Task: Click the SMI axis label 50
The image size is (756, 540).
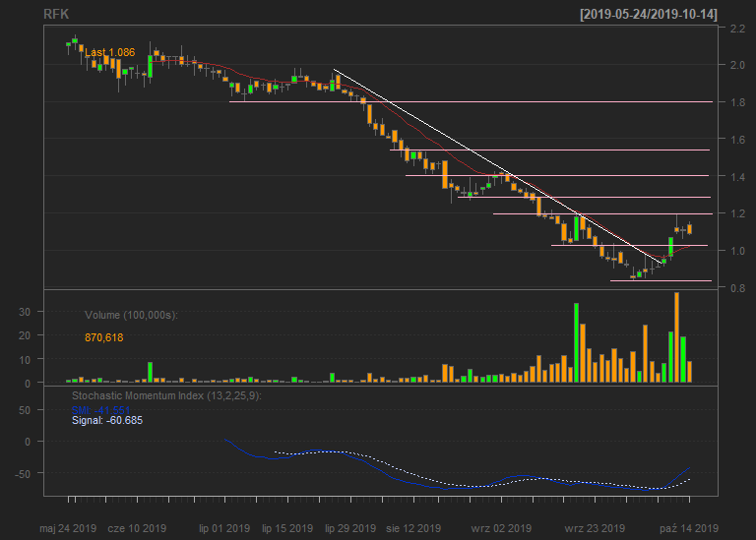Action: tap(25, 410)
